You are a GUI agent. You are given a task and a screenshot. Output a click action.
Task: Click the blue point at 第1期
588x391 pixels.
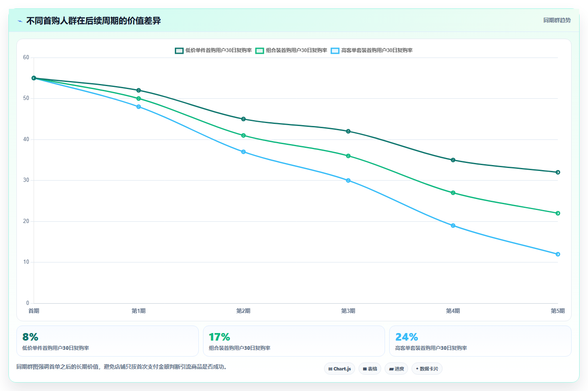139,107
